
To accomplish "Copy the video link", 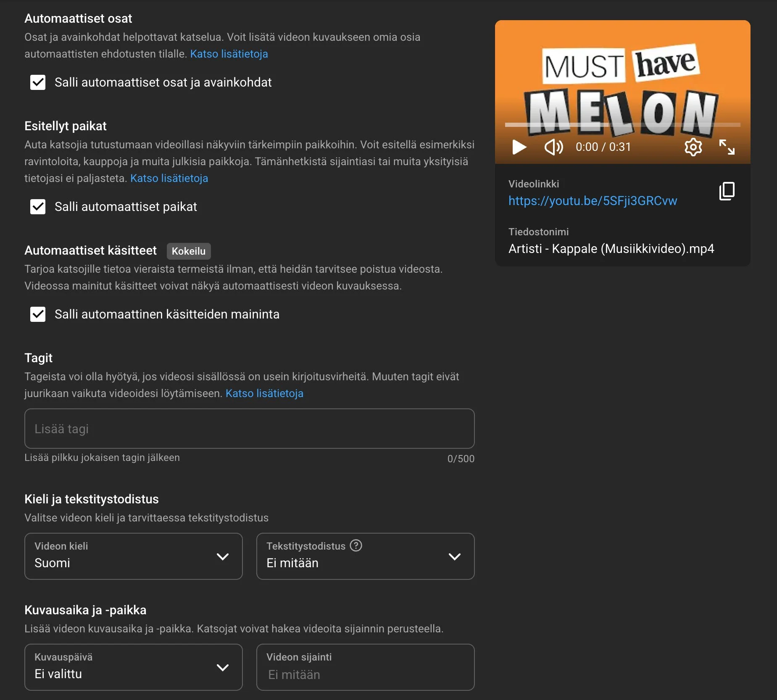I will (x=727, y=191).
